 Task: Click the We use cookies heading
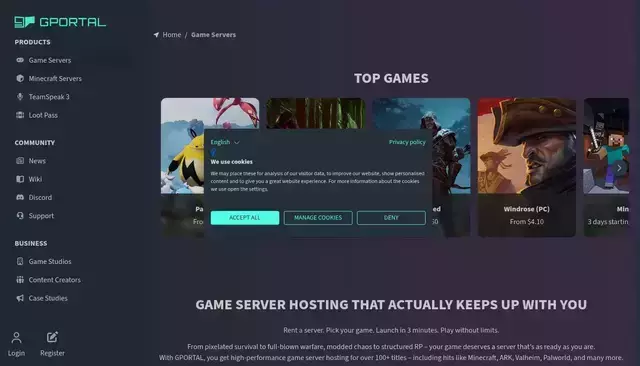click(x=231, y=162)
